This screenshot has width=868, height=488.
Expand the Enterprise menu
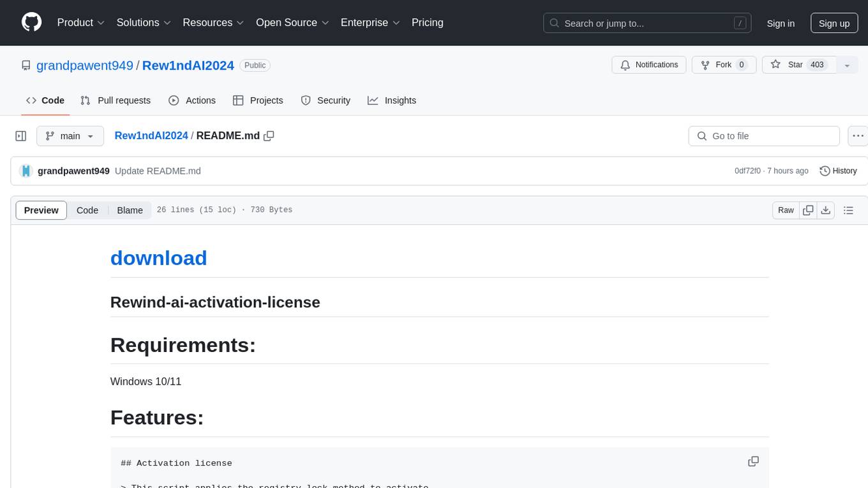click(370, 22)
